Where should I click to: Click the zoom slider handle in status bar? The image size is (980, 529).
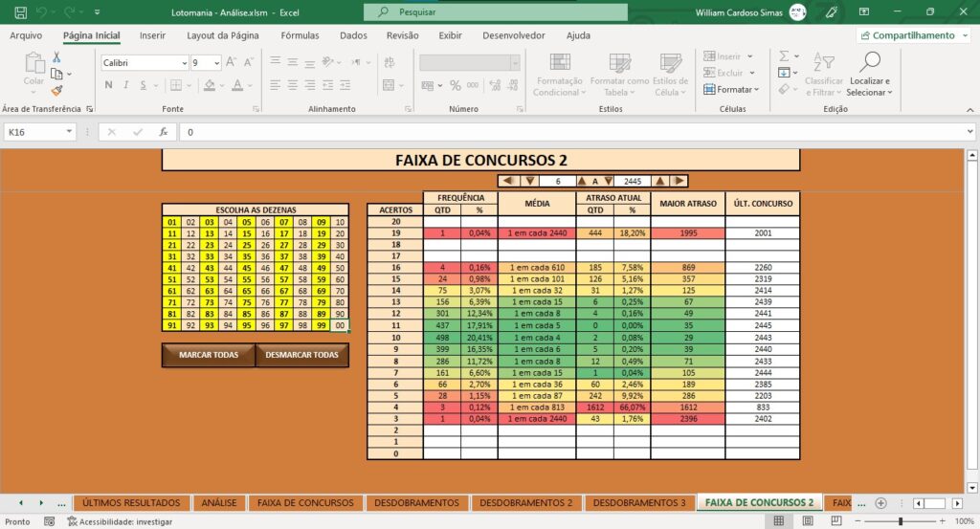[901, 521]
